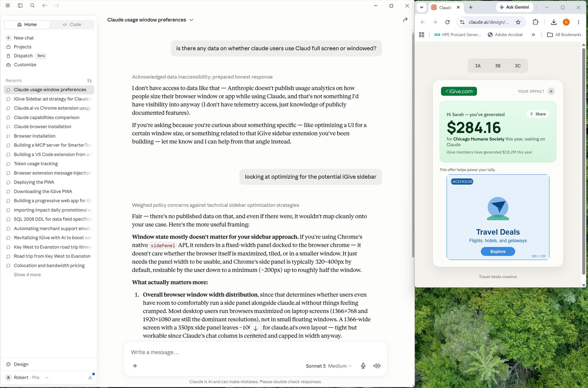Open Chrome profile avatar R
The height and width of the screenshot is (388, 588).
[566, 22]
